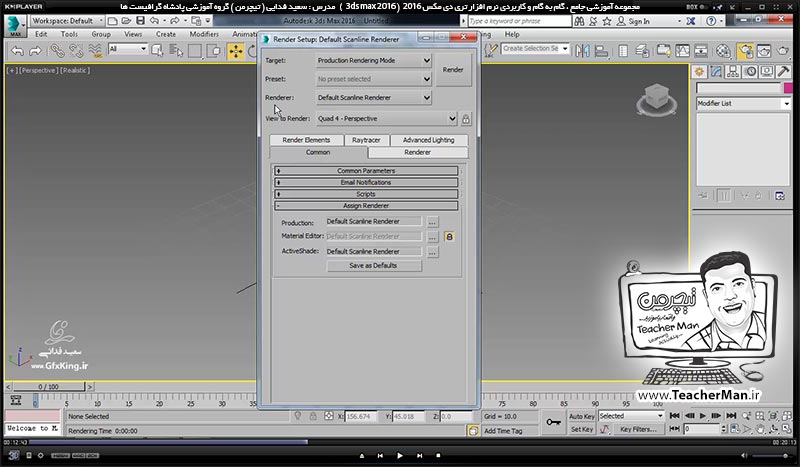Screen dimensions: 800x467
Task: Click the Undo arrow in main toolbar
Action: point(17,51)
